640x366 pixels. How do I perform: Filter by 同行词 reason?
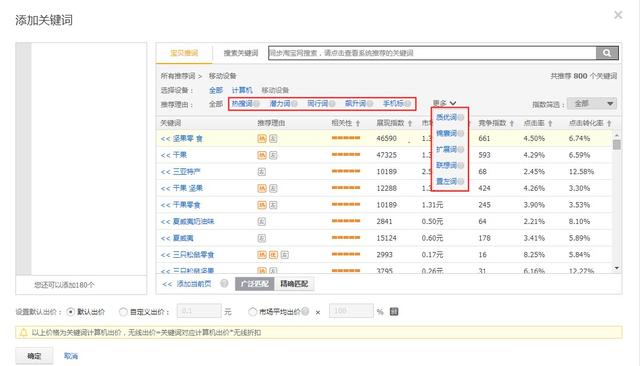[318, 104]
